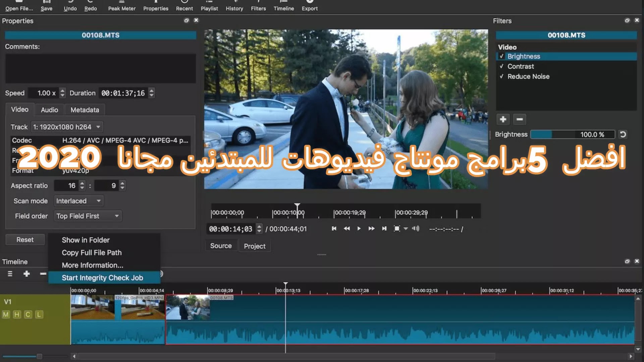Toggle the Contrast filter checkbox
This screenshot has height=362, width=644.
tap(501, 66)
